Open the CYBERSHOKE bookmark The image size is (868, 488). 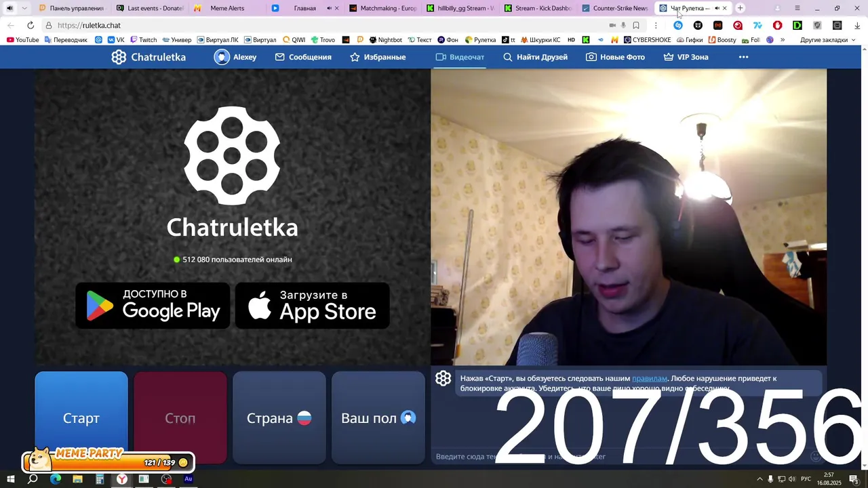point(647,40)
